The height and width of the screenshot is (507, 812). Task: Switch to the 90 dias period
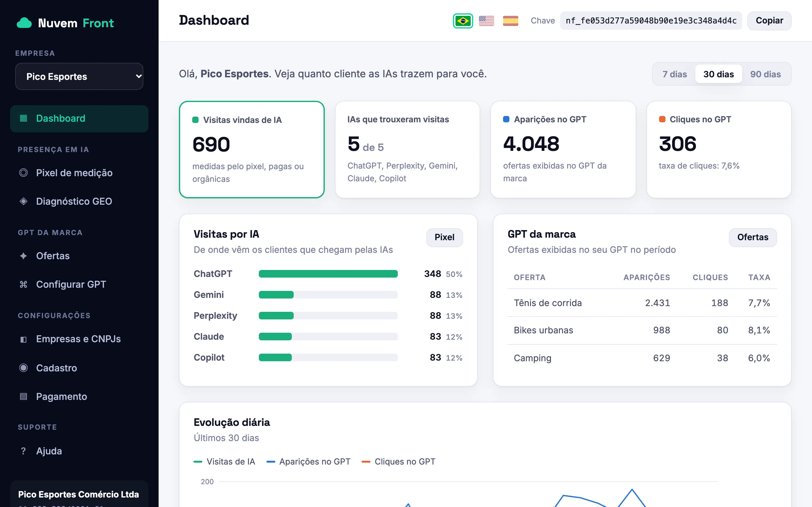click(x=765, y=74)
